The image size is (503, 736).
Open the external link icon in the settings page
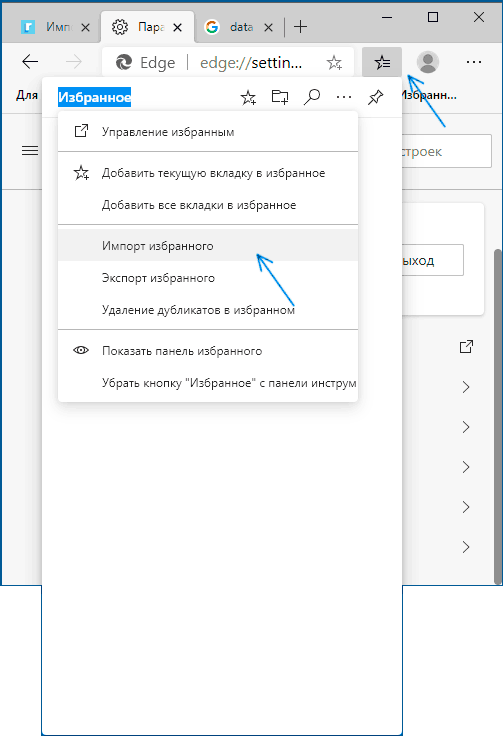click(466, 346)
